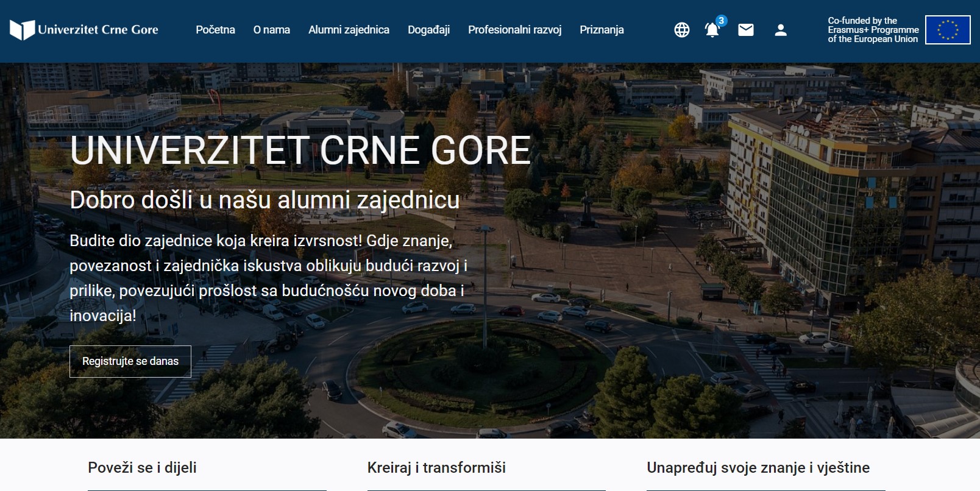Click the Univerzitet Crne Gore logo
The height and width of the screenshot is (491, 980).
[x=84, y=29]
